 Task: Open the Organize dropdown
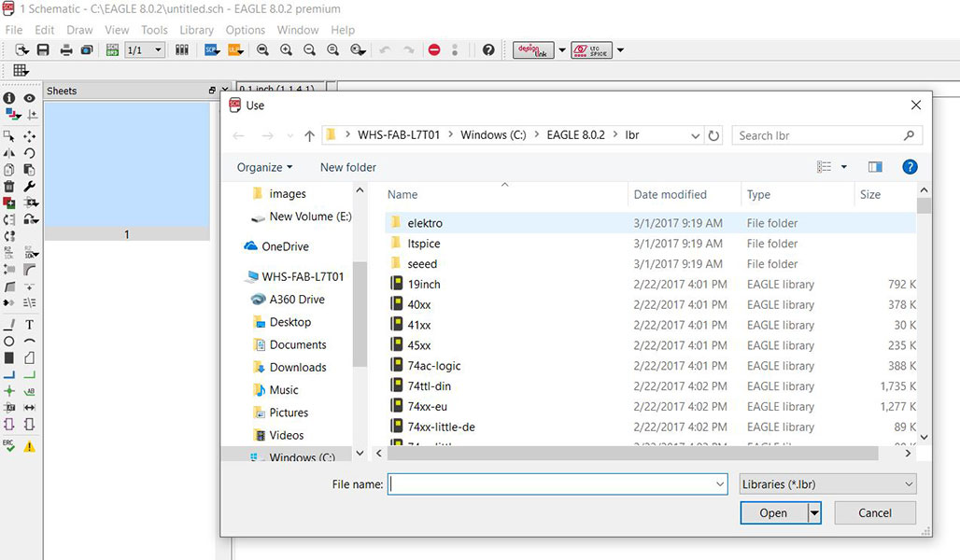point(264,167)
